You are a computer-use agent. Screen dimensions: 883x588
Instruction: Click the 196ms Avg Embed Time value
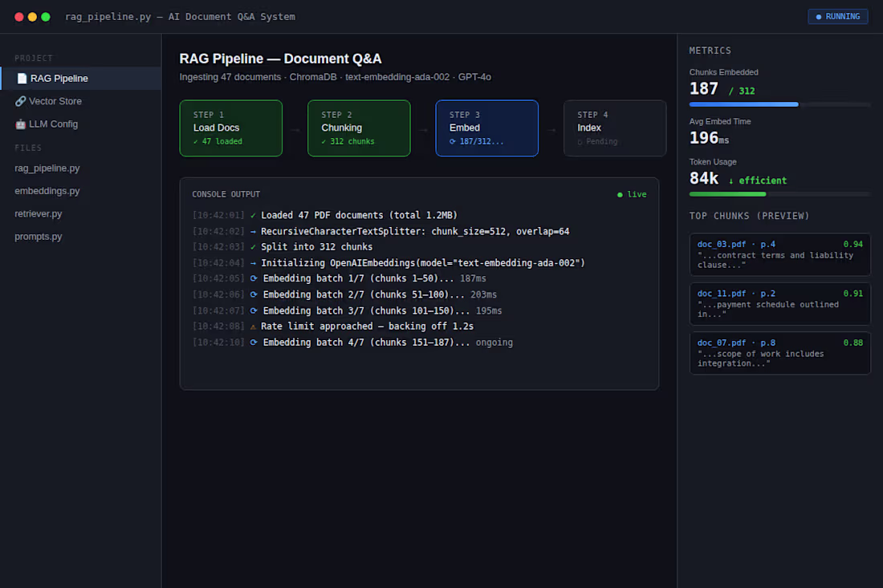pos(709,138)
